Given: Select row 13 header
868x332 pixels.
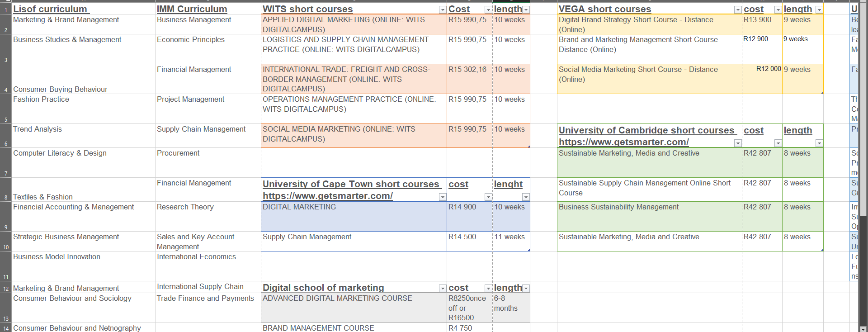Looking at the screenshot, I should [5, 308].
